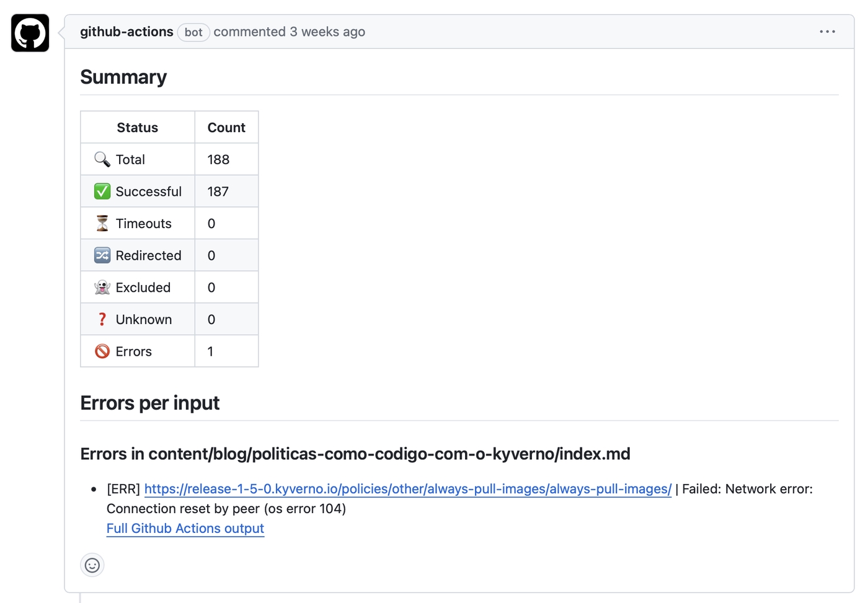Open the github-actions author profile link
The width and height of the screenshot is (868, 603).
(126, 32)
